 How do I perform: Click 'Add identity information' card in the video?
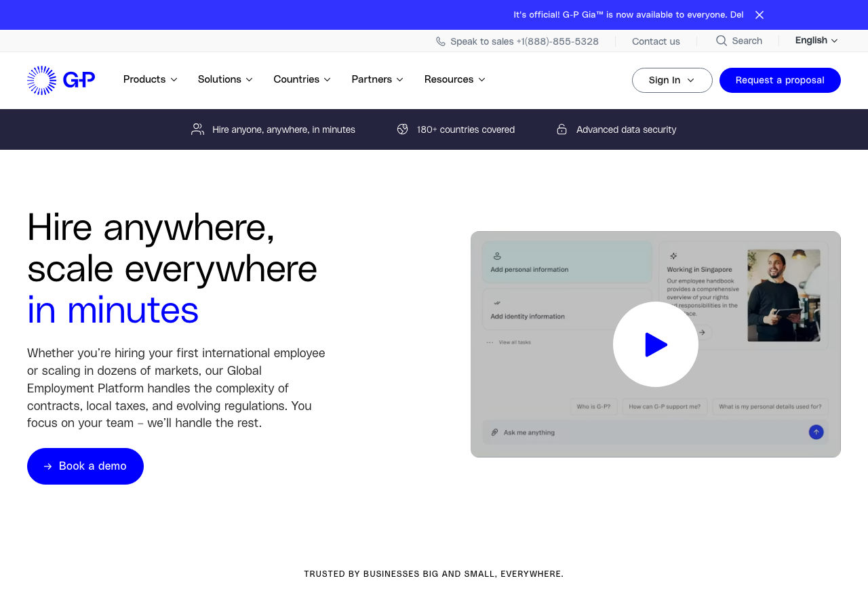(x=568, y=309)
